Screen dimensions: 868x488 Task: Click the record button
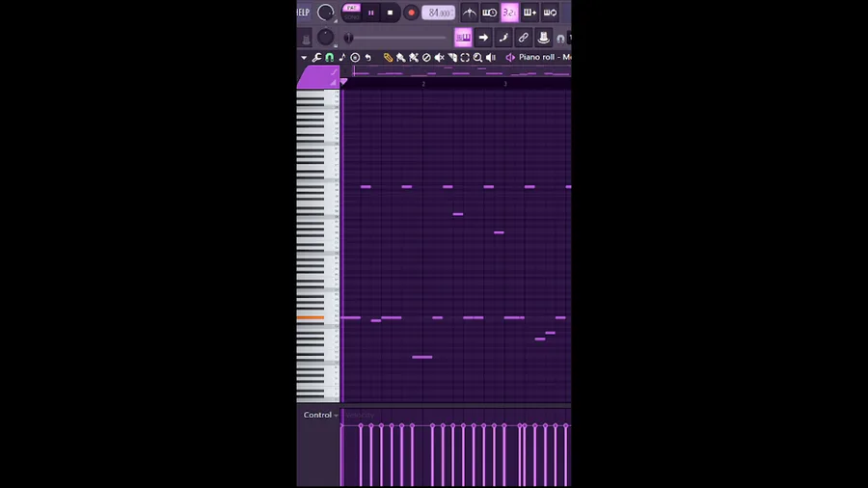411,13
